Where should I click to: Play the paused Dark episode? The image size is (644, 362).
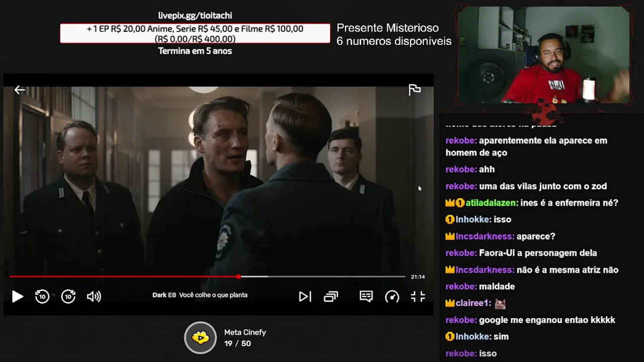18,297
